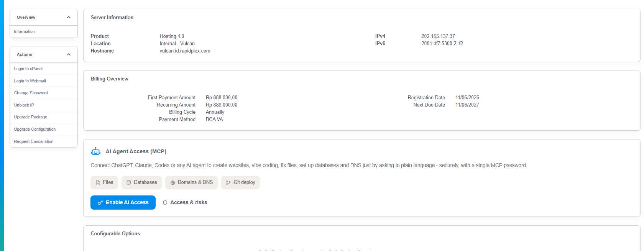Click the Files chip document icon
This screenshot has height=251, width=644.
(x=98, y=183)
